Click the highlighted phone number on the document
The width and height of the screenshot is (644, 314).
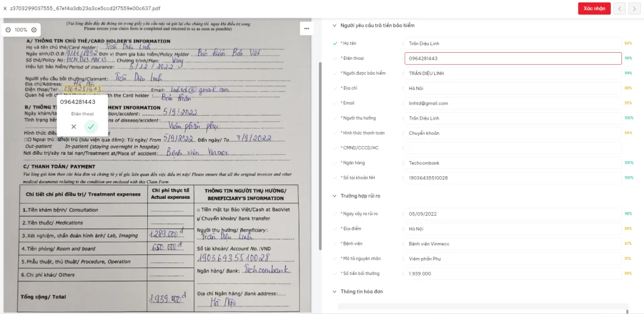[82, 88]
